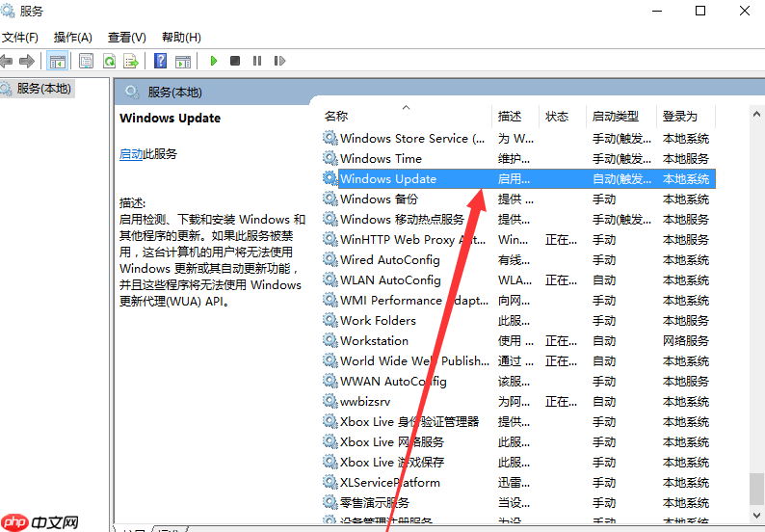This screenshot has height=532, width=765.
Task: Click the 启动 link to start service
Action: tap(131, 154)
